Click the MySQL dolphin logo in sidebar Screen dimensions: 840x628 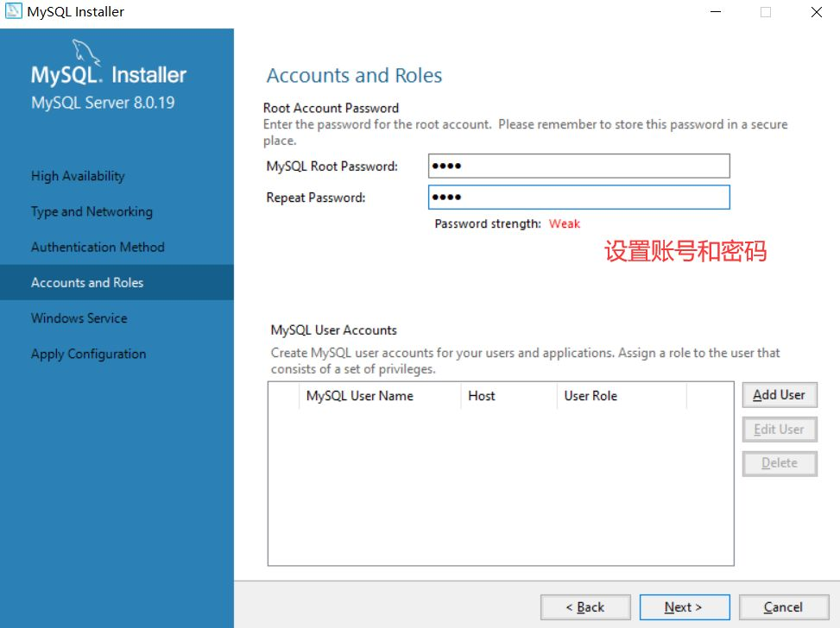coord(86,53)
